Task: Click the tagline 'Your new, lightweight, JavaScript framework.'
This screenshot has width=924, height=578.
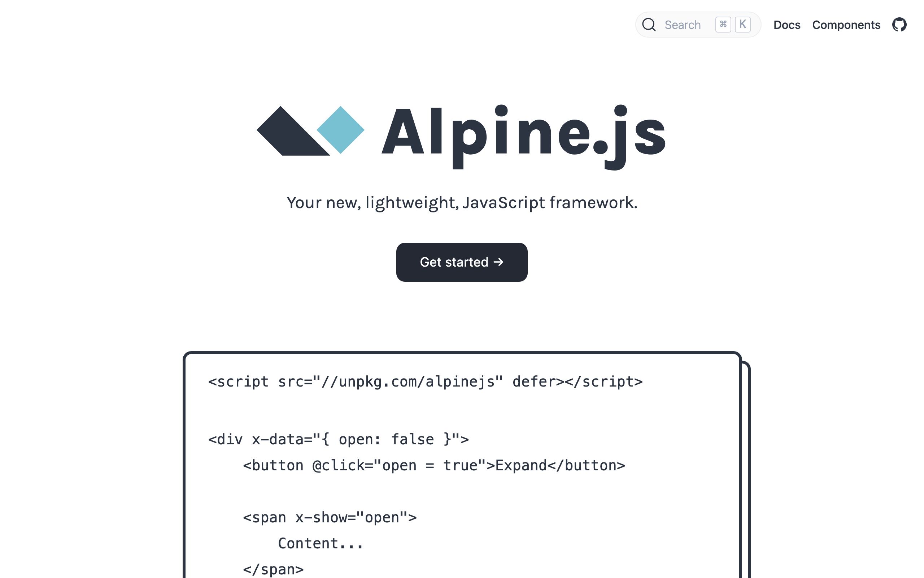Action: coord(462,203)
